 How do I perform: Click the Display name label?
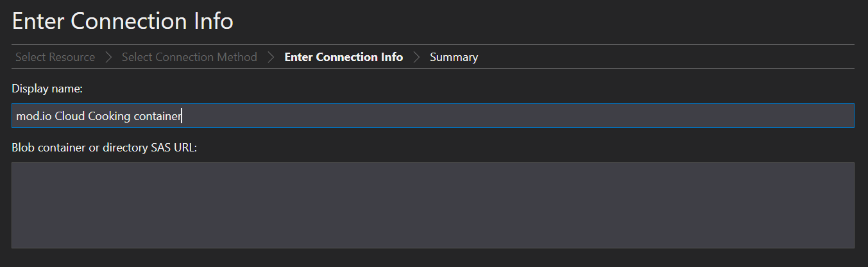click(42, 89)
